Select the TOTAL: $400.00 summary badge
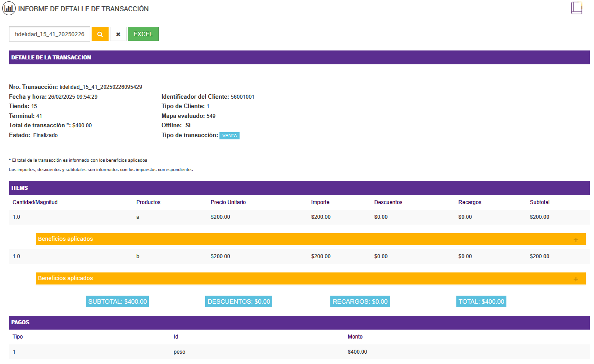 pos(481,301)
